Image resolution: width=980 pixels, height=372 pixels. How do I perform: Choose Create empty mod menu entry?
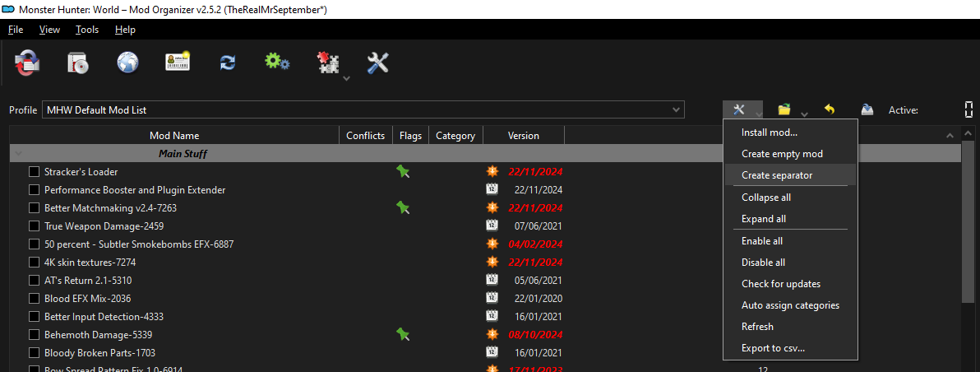click(x=791, y=154)
